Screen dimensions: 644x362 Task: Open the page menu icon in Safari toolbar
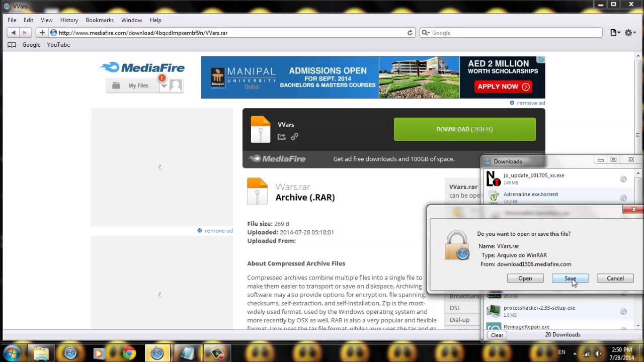[615, 33]
